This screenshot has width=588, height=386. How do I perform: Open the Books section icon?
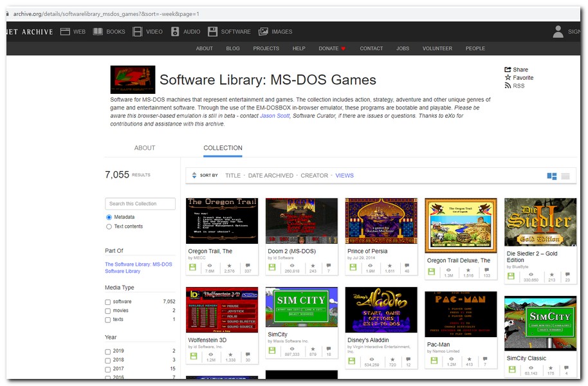[x=98, y=32]
